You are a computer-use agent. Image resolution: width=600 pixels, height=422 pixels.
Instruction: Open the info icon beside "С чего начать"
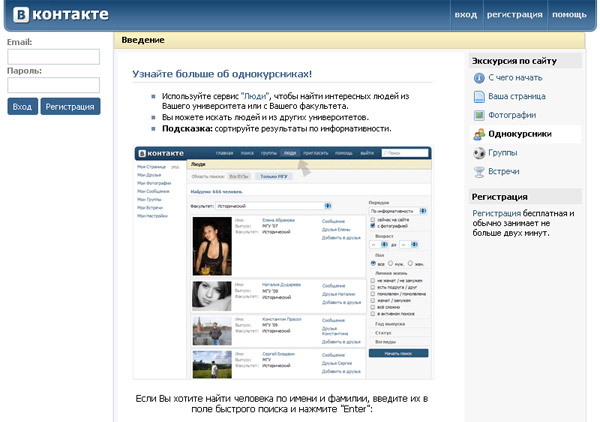479,78
